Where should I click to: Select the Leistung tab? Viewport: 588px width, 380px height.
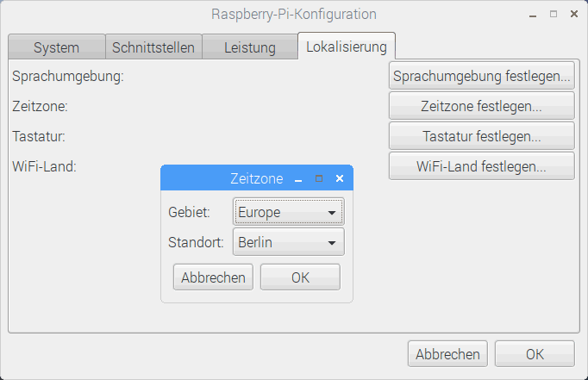click(249, 47)
